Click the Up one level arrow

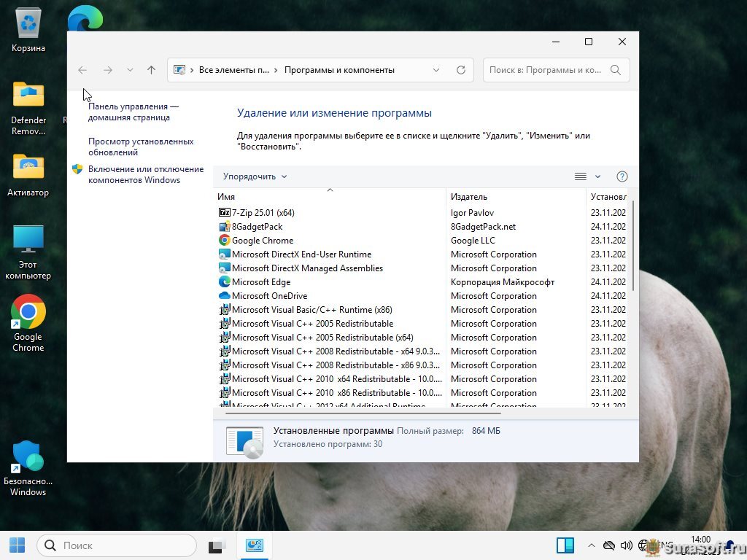(151, 70)
